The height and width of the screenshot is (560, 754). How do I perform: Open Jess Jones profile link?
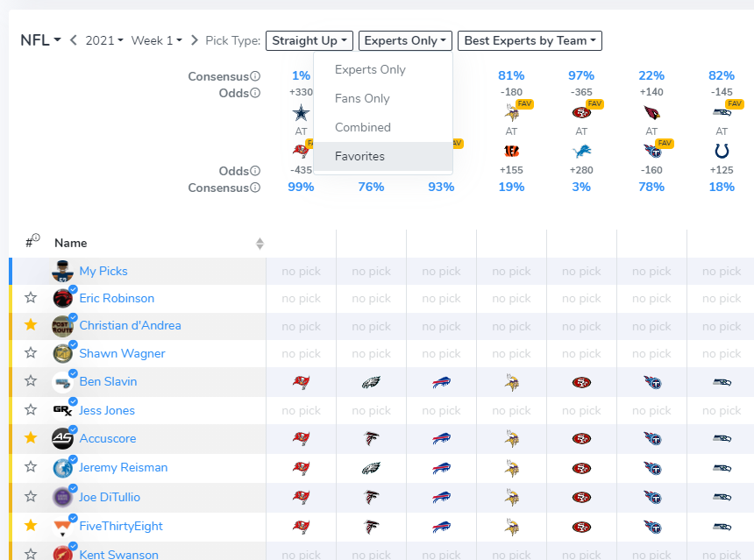(x=107, y=410)
